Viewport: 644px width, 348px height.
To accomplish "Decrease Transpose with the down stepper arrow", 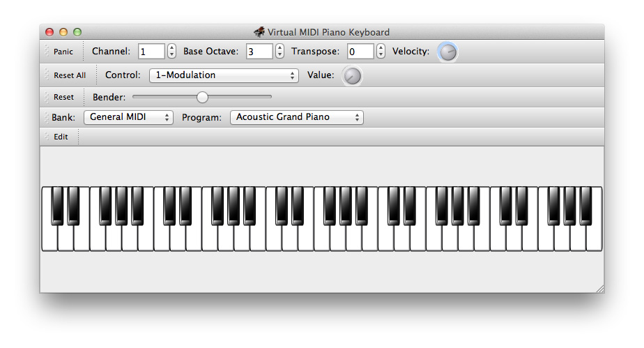I will pyautogui.click(x=381, y=54).
